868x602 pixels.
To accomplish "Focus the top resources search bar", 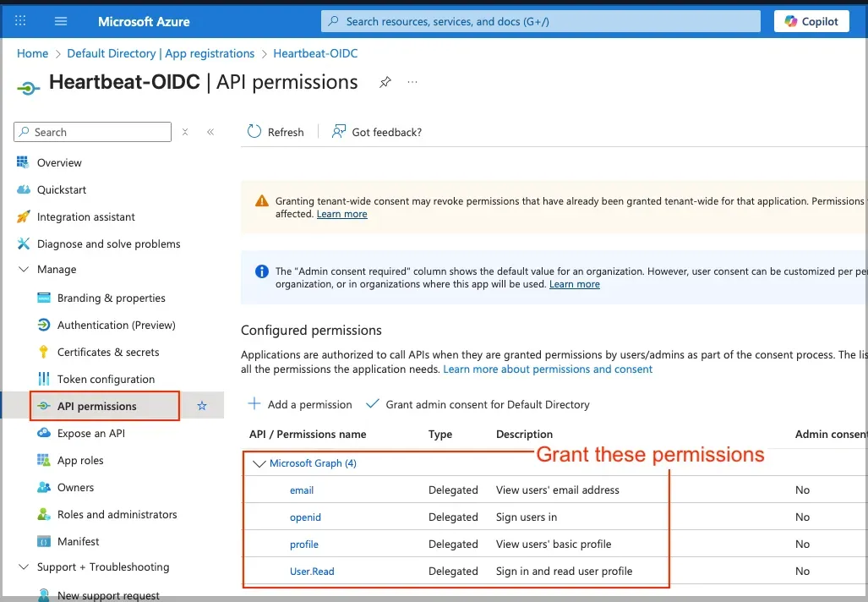I will pyautogui.click(x=541, y=21).
